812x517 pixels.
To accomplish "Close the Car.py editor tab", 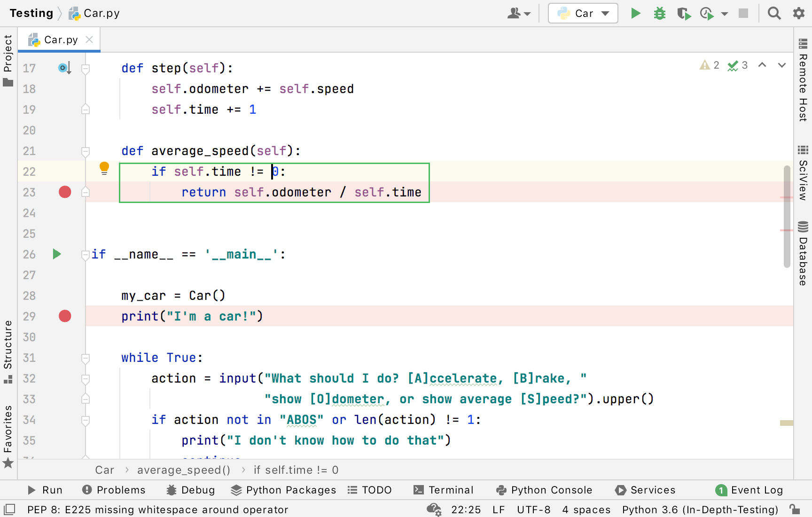I will pyautogui.click(x=89, y=40).
